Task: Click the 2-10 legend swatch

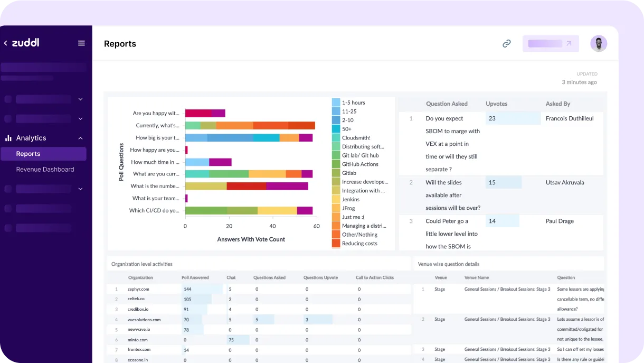Action: click(x=336, y=120)
